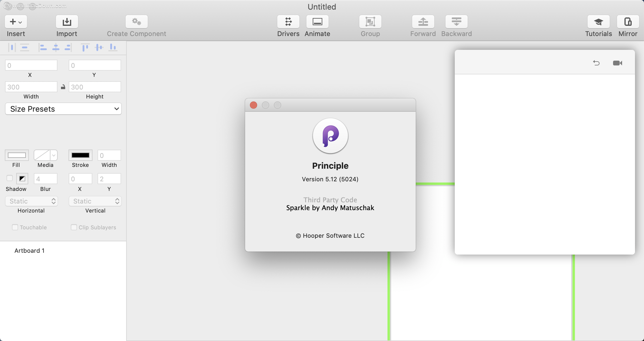Click the Insert toolbar label
The width and height of the screenshot is (644, 341).
[x=16, y=34]
